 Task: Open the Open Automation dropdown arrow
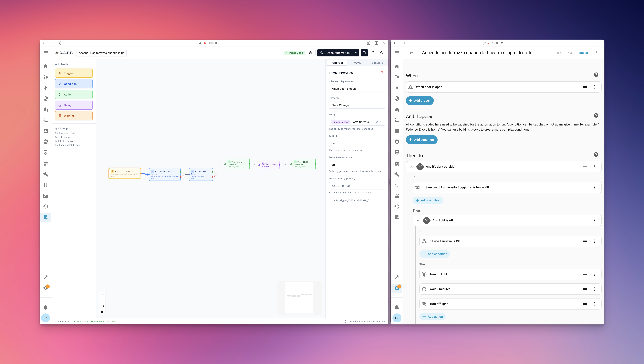coord(356,53)
